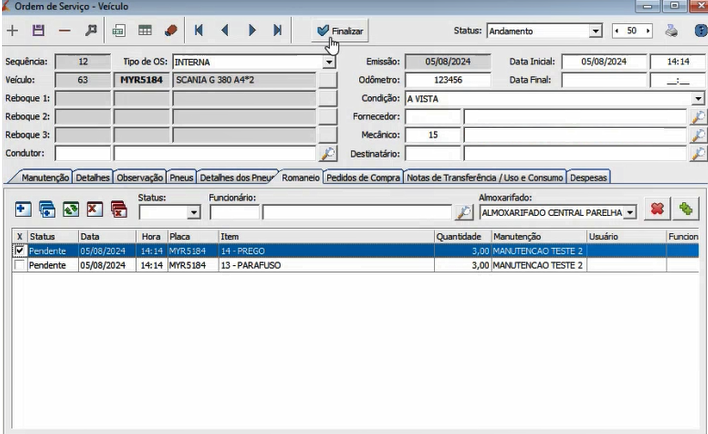Open the blue help icon at top right
708x434 pixels.
(x=701, y=31)
